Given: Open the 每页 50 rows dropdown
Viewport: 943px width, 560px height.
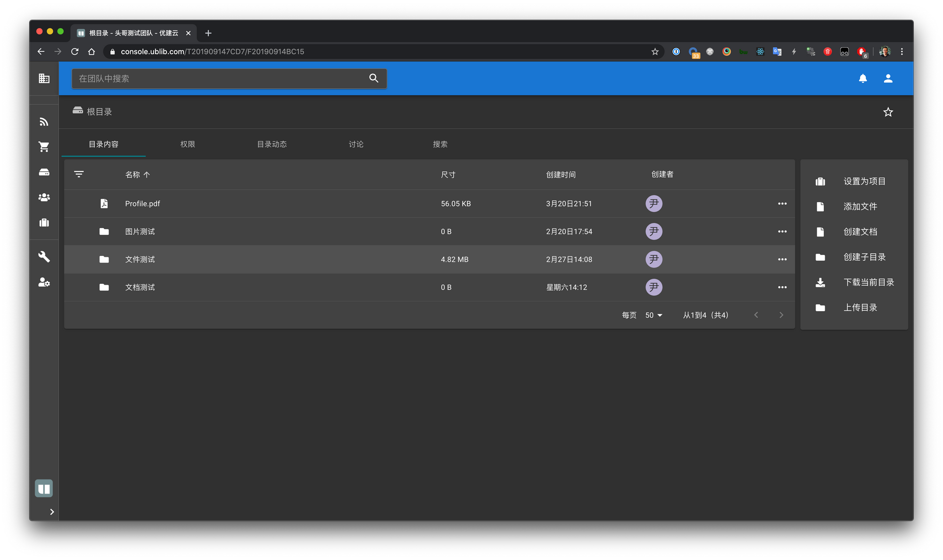Looking at the screenshot, I should [x=653, y=315].
